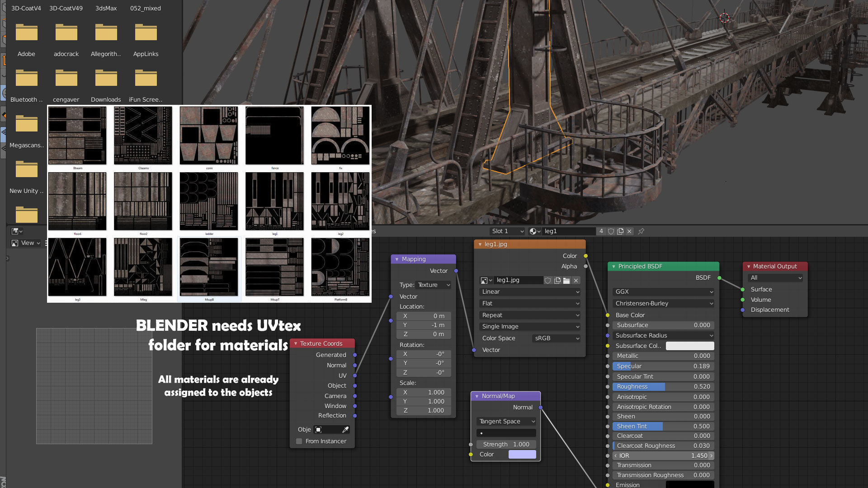Click the Subsurface Color white swatch
Image resolution: width=868 pixels, height=488 pixels.
click(689, 346)
